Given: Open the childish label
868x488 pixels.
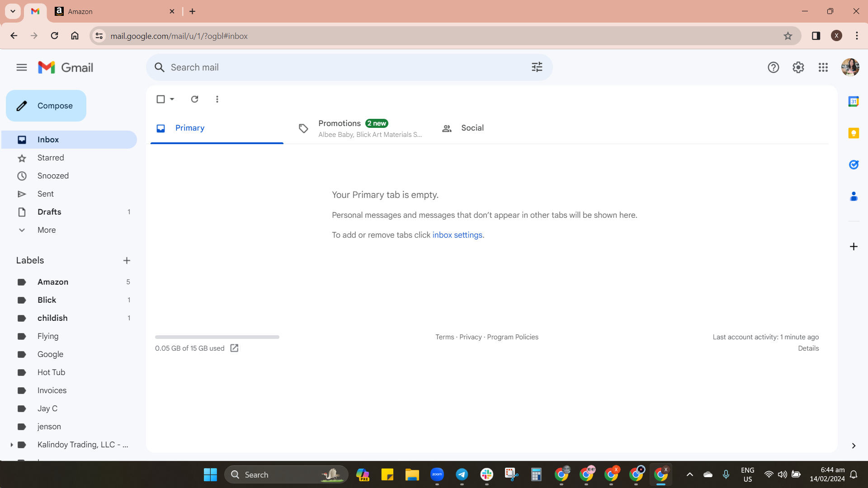Looking at the screenshot, I should click(69, 318).
